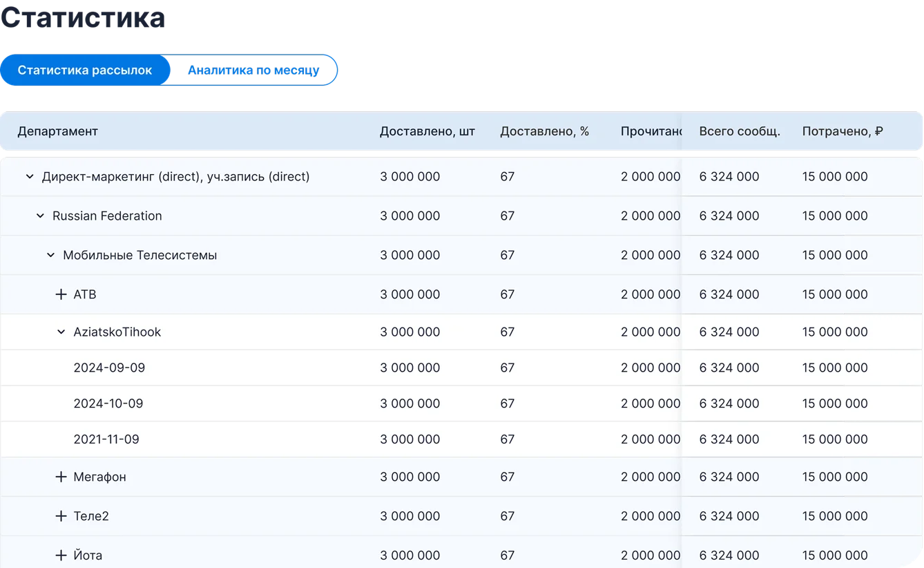The width and height of the screenshot is (924, 568).
Task: Expand the Теле2 row plus icon
Action: click(61, 517)
